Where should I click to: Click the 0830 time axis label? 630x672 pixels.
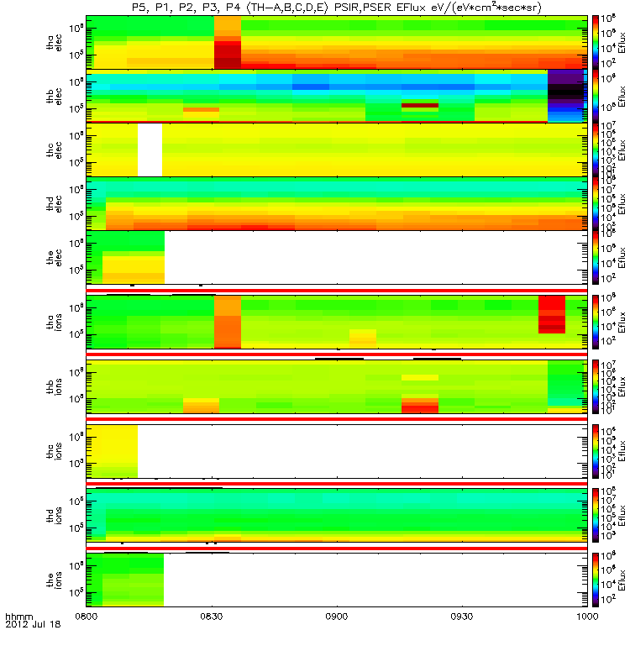(x=212, y=617)
